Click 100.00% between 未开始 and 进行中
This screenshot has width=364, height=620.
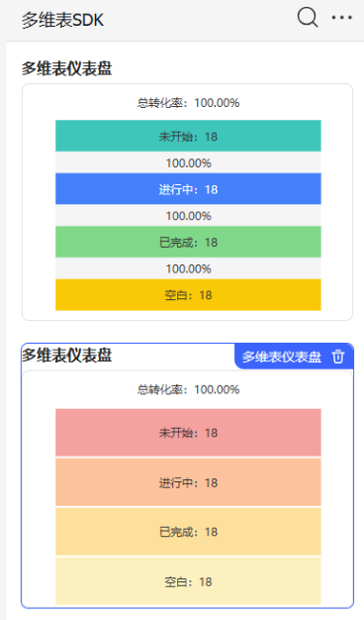[188, 162]
